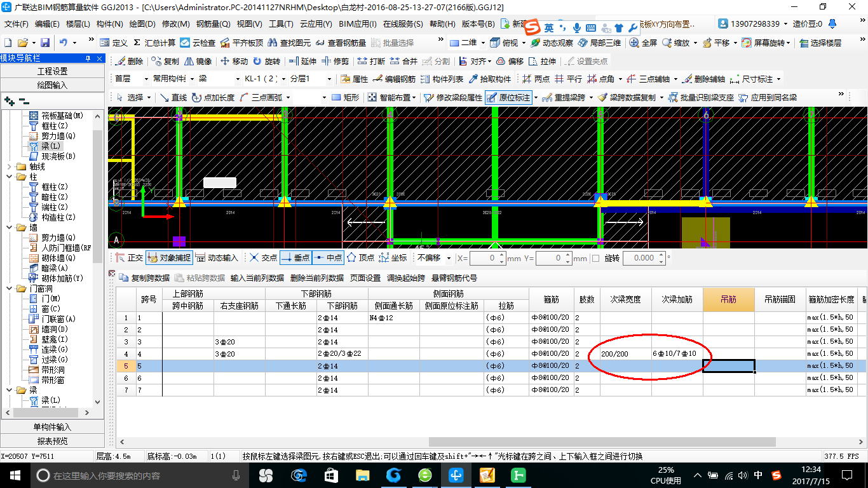Open the 分层1 layer dropdown
The height and width of the screenshot is (488, 868).
pos(329,79)
